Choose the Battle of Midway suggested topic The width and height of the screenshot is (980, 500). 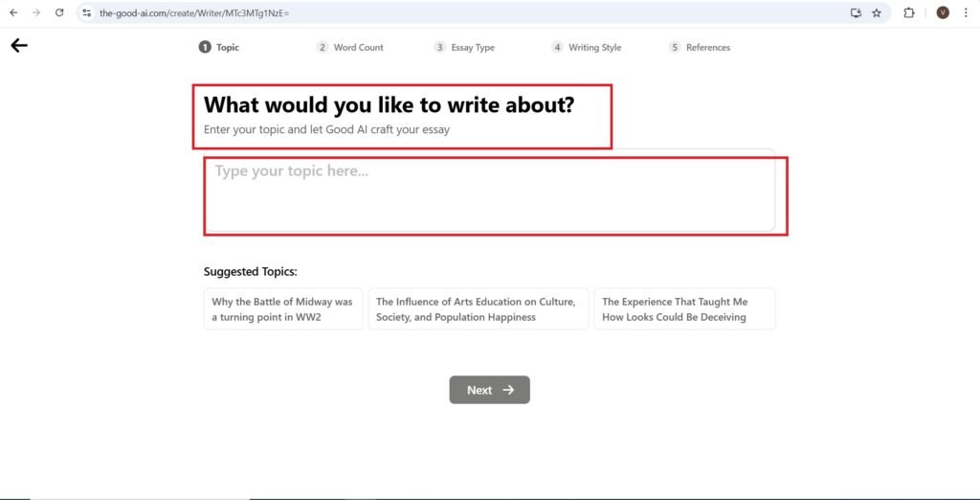coord(283,309)
